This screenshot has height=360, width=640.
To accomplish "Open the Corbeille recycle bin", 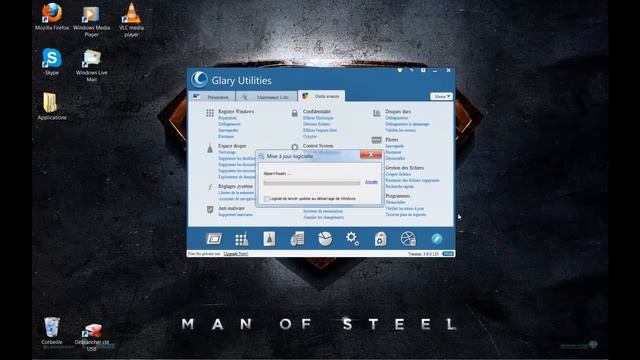I will (x=52, y=331).
